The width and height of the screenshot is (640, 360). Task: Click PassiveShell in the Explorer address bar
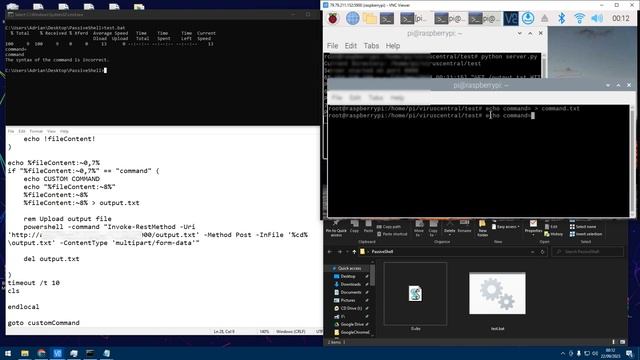382,252
